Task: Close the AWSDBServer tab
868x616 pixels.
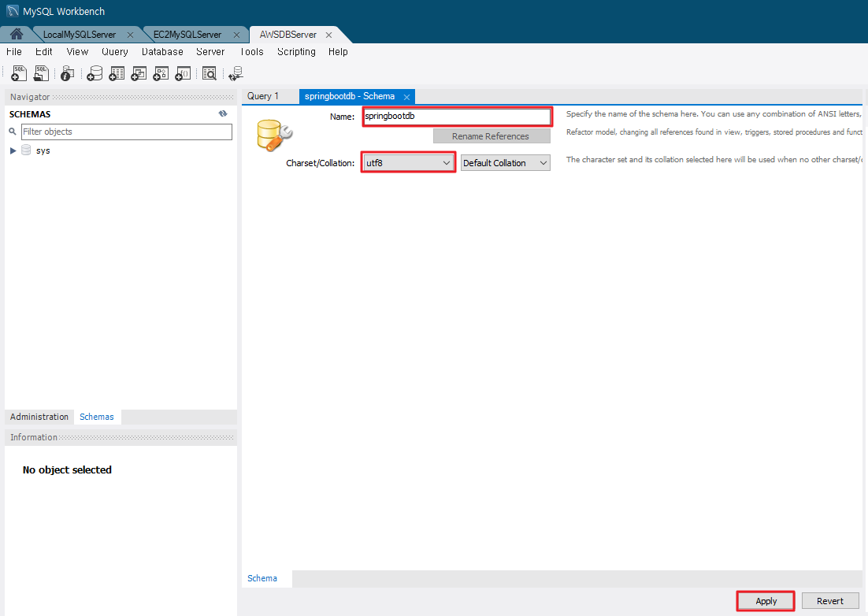Action: 328,35
